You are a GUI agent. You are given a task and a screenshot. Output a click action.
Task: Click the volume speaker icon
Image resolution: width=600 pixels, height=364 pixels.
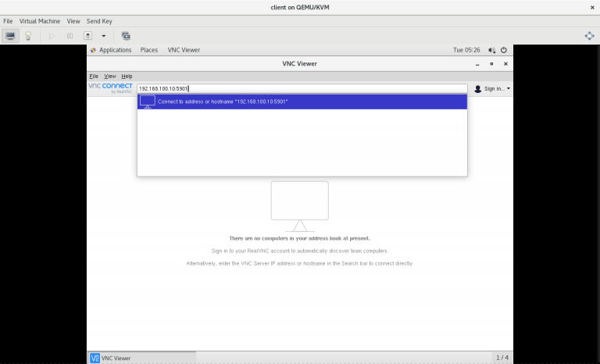(x=491, y=50)
